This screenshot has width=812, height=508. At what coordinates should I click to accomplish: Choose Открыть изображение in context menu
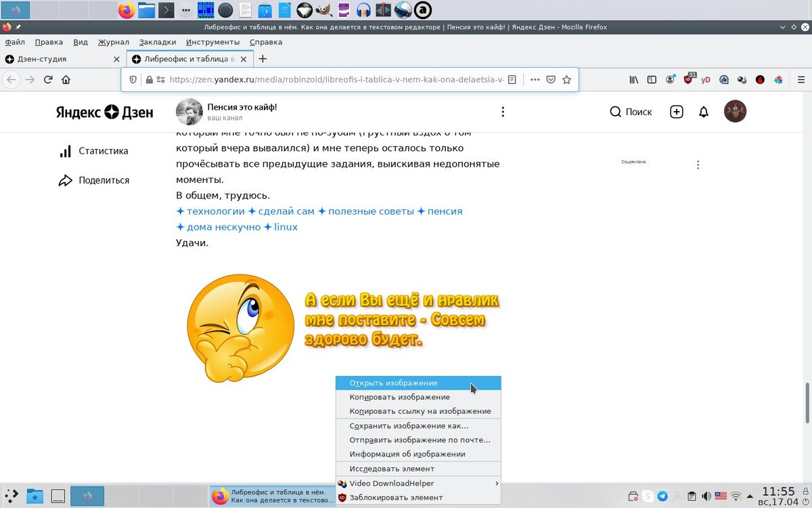(x=418, y=383)
